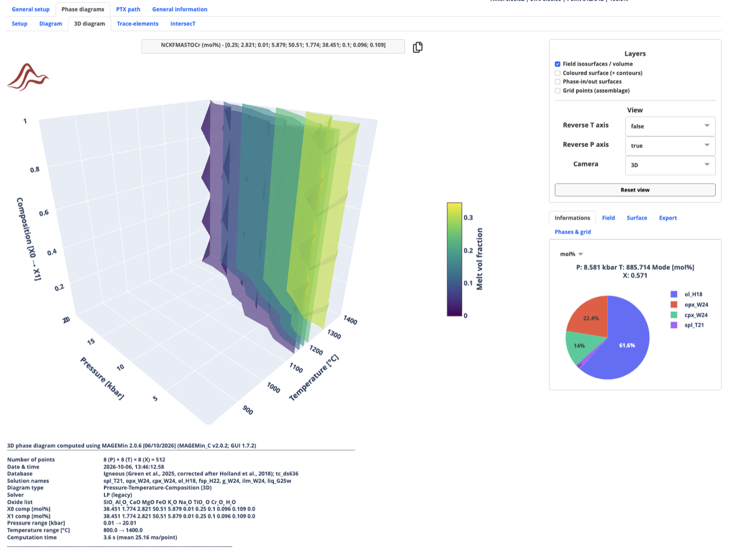This screenshot has width=732, height=560.
Task: Click the Melt vol fraction colorbar
Action: click(x=454, y=259)
